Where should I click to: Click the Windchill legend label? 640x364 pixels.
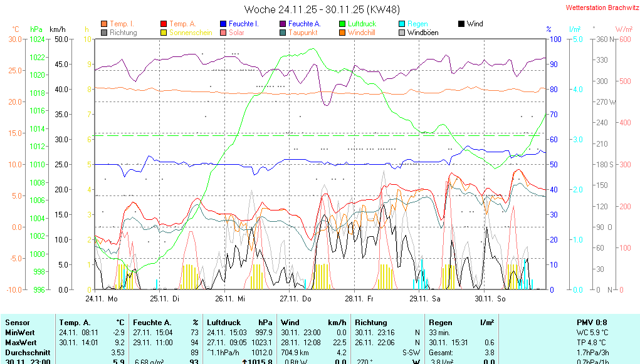tap(362, 33)
